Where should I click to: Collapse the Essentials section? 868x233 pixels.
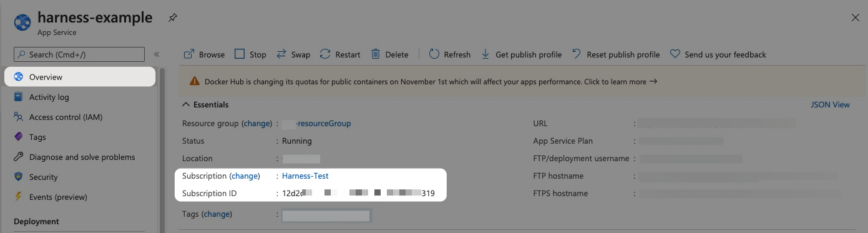pos(186,104)
